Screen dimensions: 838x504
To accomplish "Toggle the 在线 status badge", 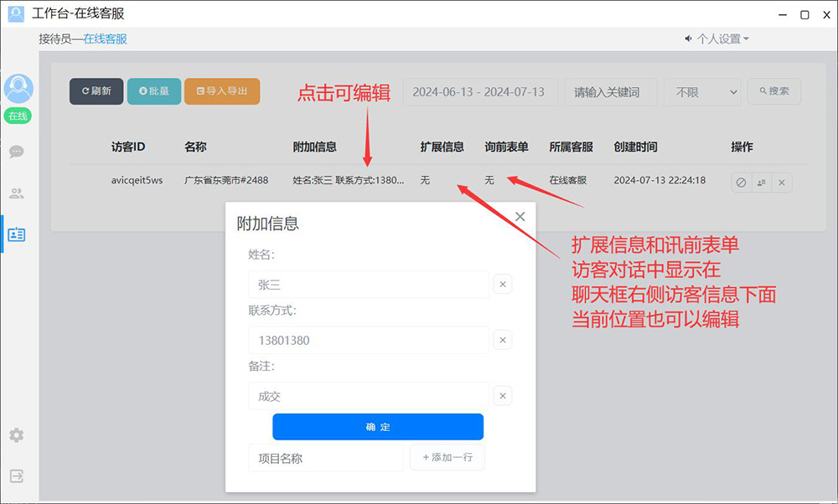I will pyautogui.click(x=18, y=116).
